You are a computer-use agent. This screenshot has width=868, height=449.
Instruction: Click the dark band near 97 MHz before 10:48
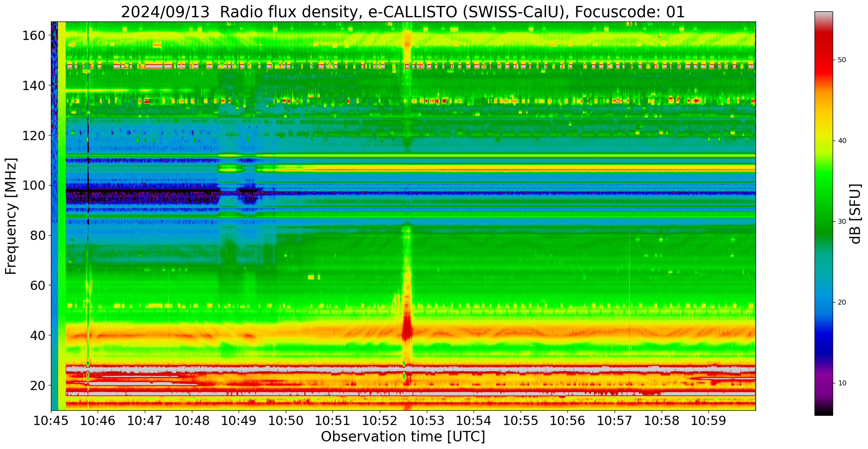[142, 195]
